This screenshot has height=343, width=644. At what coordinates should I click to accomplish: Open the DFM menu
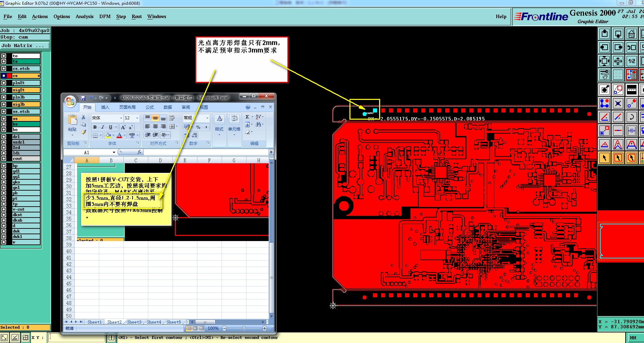105,16
